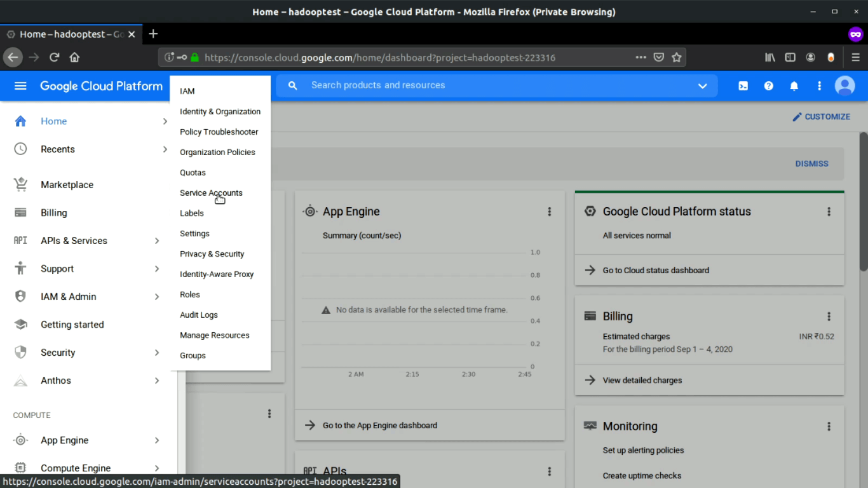The image size is (868, 488).
Task: Open App Engine card options menu
Action: click(x=550, y=212)
